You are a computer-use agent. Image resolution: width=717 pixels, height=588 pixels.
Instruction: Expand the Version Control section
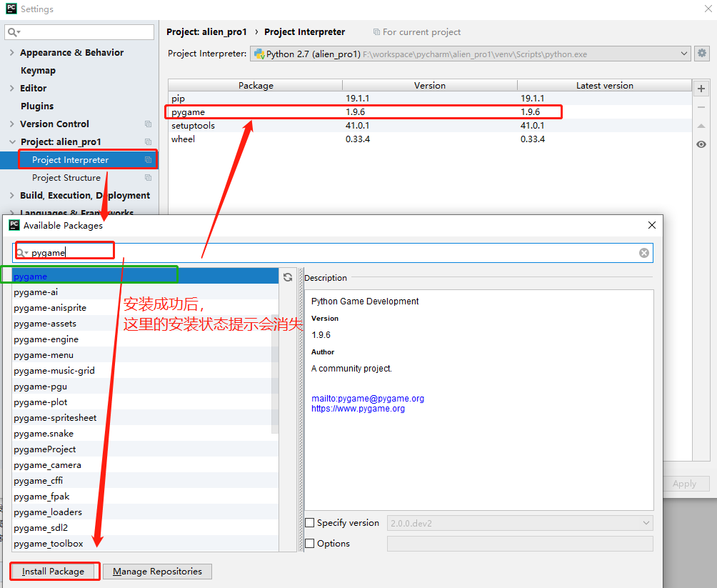click(11, 124)
